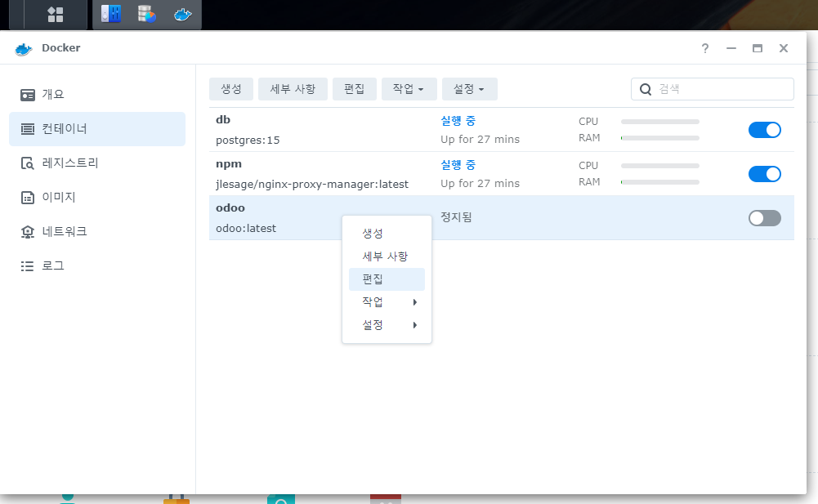
Task: Click the 개요 overview sidebar icon
Action: coord(28,95)
